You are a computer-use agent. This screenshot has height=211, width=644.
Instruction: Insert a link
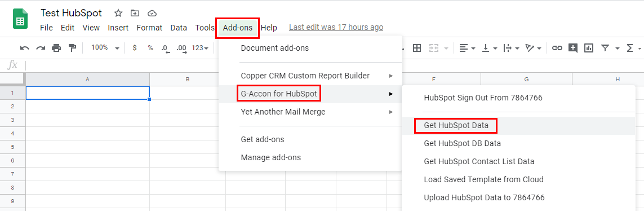557,48
